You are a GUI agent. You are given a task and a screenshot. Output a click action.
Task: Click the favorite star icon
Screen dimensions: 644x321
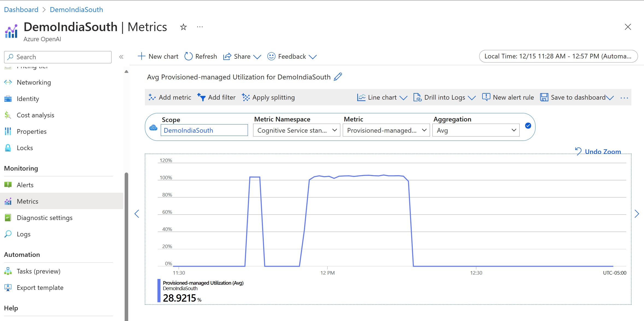(x=183, y=27)
